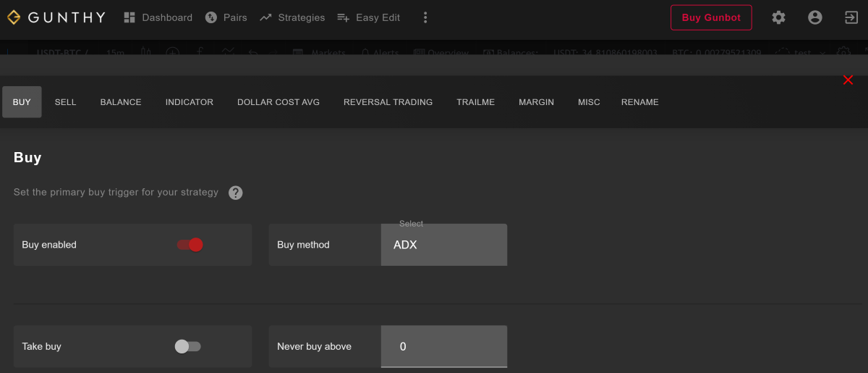
Task: Select the REVERSAL TRADING tab
Action: point(388,102)
